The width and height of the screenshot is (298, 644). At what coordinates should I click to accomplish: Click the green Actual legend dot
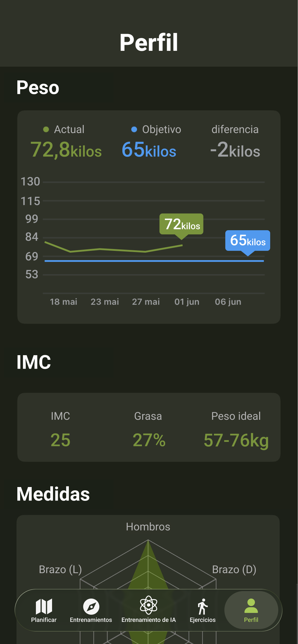pyautogui.click(x=46, y=129)
